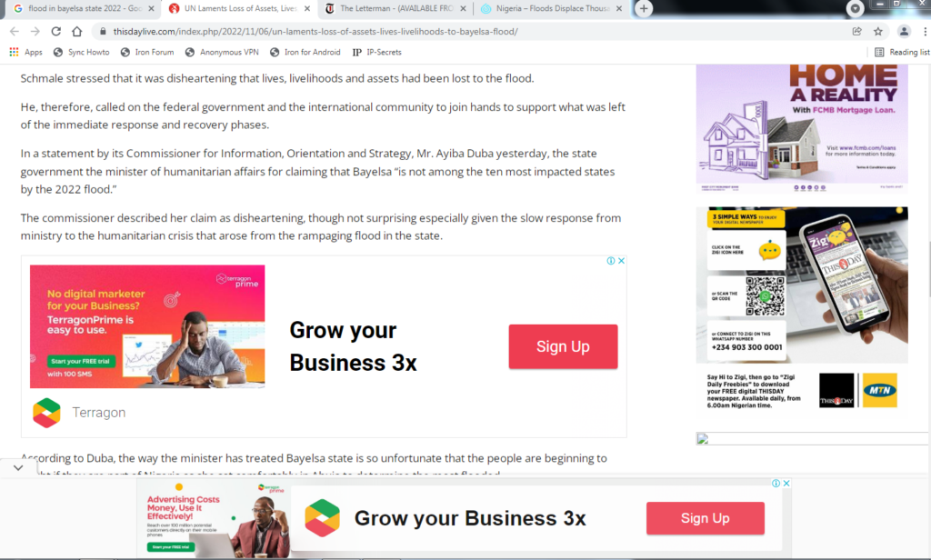Open the Iron Forum bookmark
Screen dimensions: 931x560
pos(147,52)
